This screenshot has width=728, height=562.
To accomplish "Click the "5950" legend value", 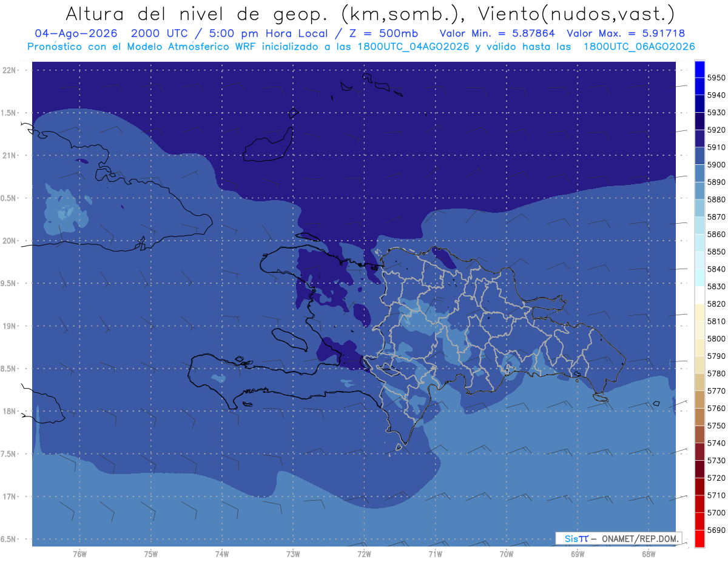I will click(x=716, y=78).
